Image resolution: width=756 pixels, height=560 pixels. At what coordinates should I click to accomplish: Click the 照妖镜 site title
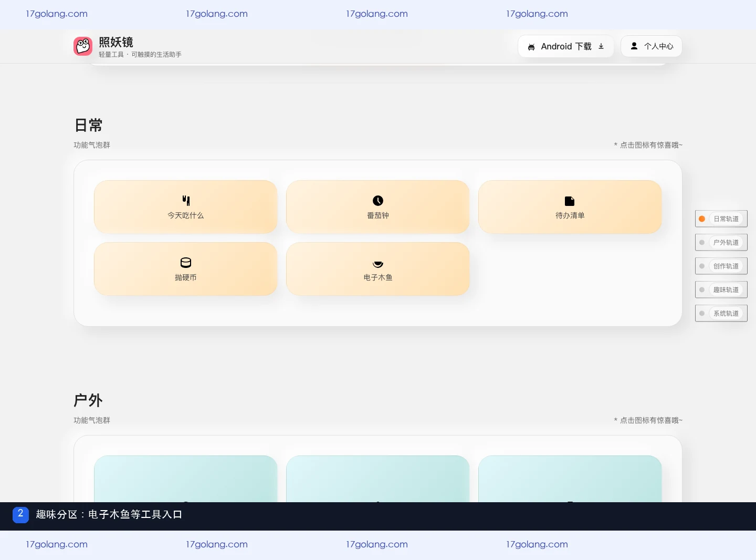(116, 42)
